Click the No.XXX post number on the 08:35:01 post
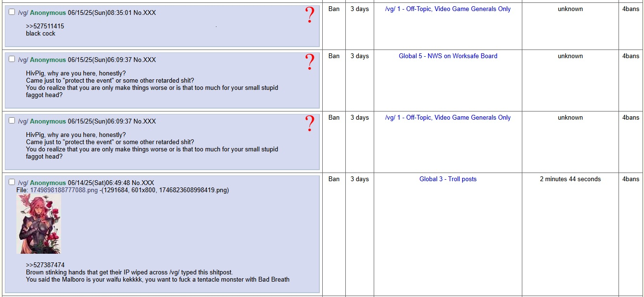 (144, 13)
